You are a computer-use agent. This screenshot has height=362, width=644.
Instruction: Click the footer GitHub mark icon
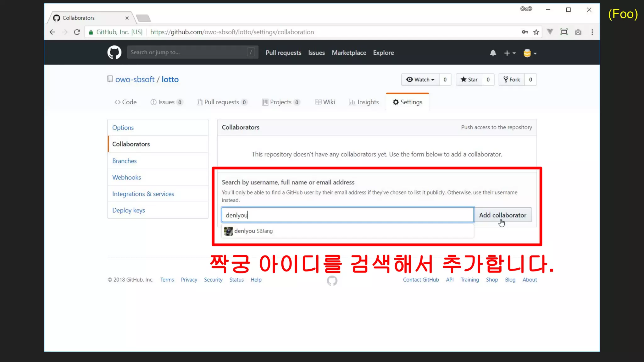(332, 281)
